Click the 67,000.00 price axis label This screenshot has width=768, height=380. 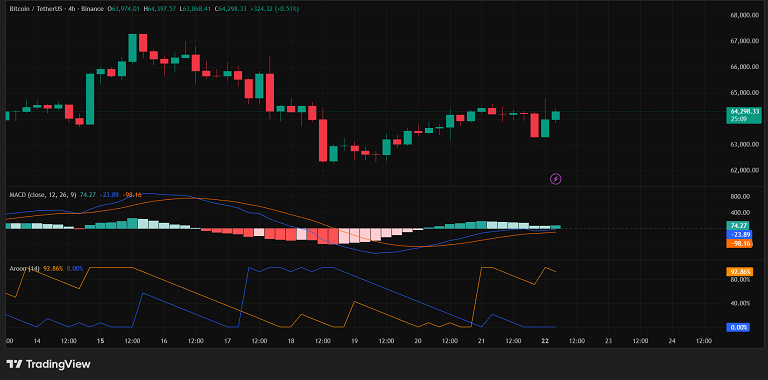[x=745, y=41]
